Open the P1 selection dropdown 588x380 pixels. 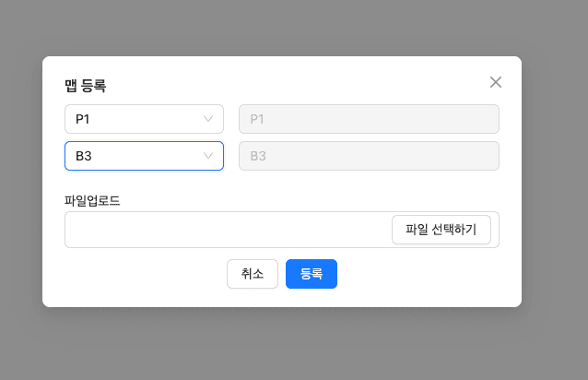click(x=138, y=119)
